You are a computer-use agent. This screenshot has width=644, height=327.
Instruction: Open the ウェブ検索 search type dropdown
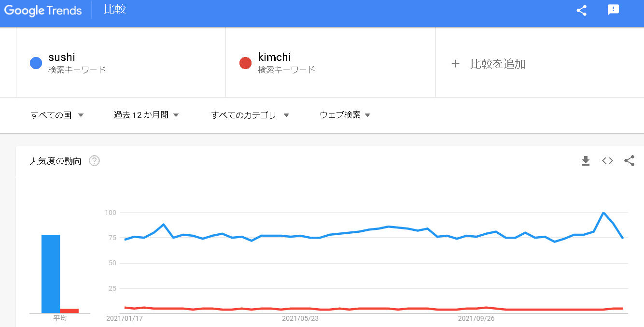[x=345, y=115]
